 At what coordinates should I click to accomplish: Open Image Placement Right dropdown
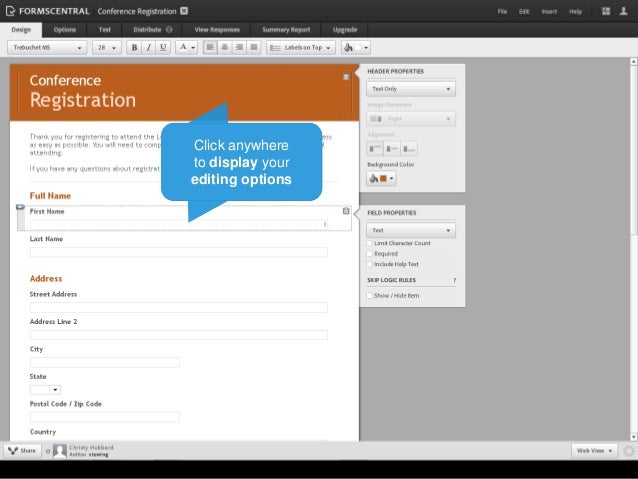point(411,119)
